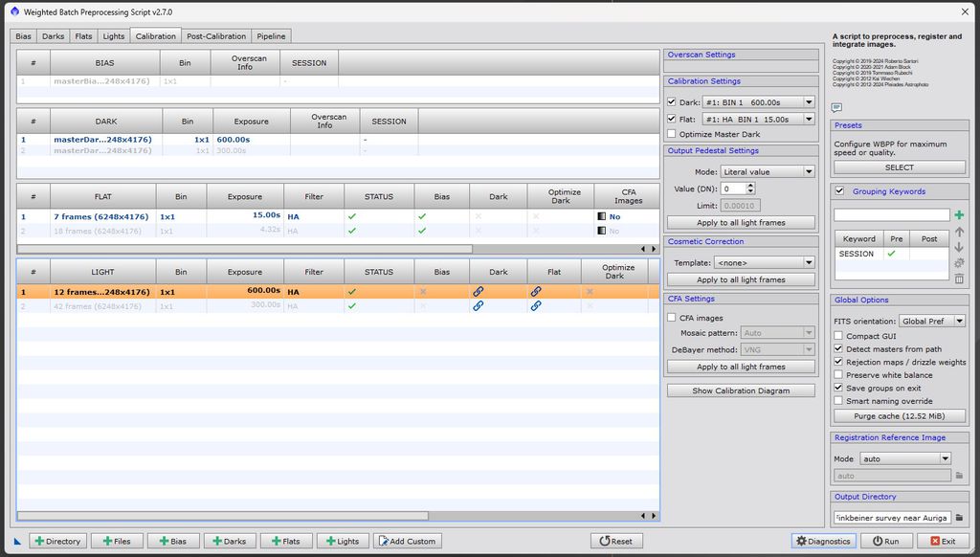
Task: Click the keyword settings gear icon
Action: click(x=959, y=263)
